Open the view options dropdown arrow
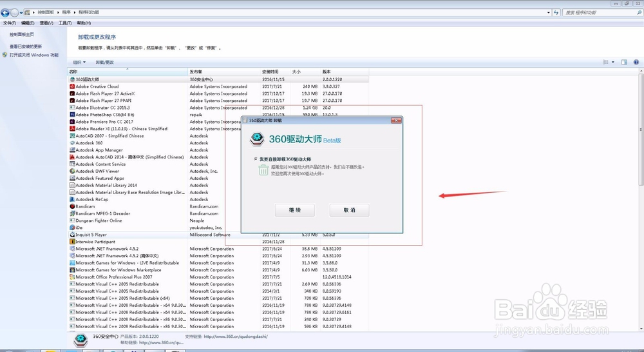 point(613,62)
